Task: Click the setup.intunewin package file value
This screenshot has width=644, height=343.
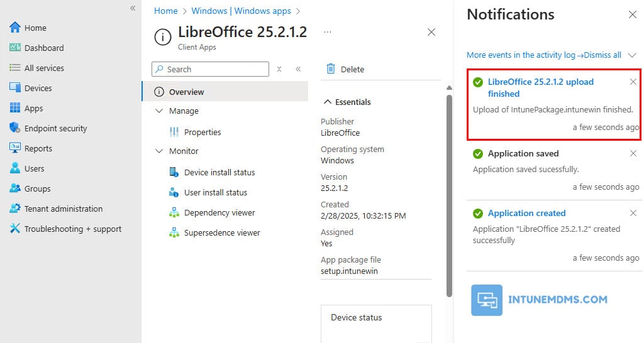Action: coord(349,271)
